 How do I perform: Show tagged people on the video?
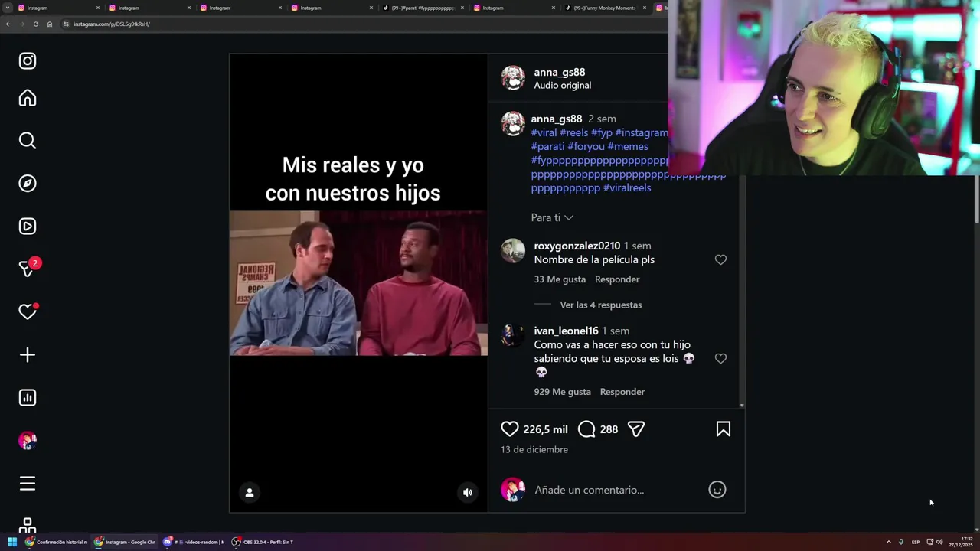[250, 493]
